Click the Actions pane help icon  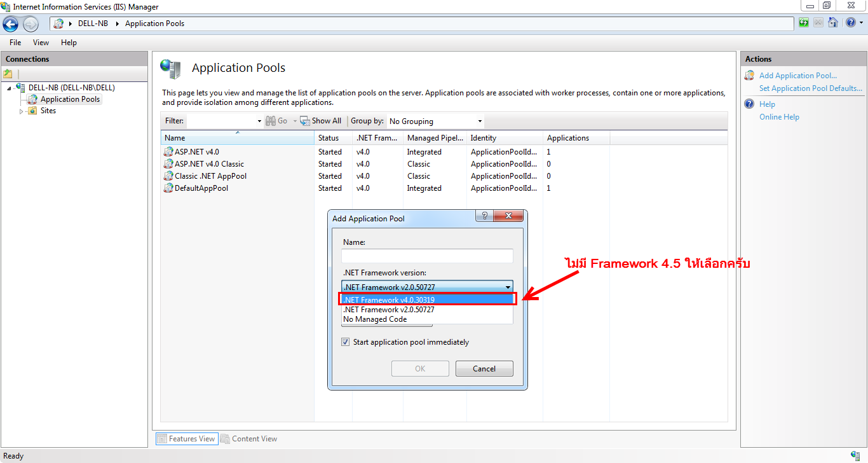750,104
